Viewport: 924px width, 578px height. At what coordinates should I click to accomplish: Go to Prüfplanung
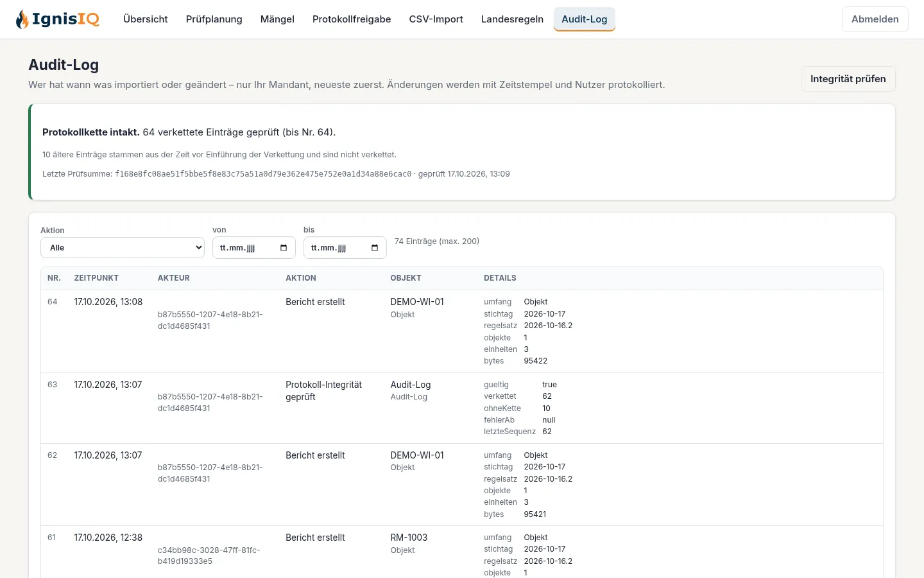pyautogui.click(x=214, y=19)
